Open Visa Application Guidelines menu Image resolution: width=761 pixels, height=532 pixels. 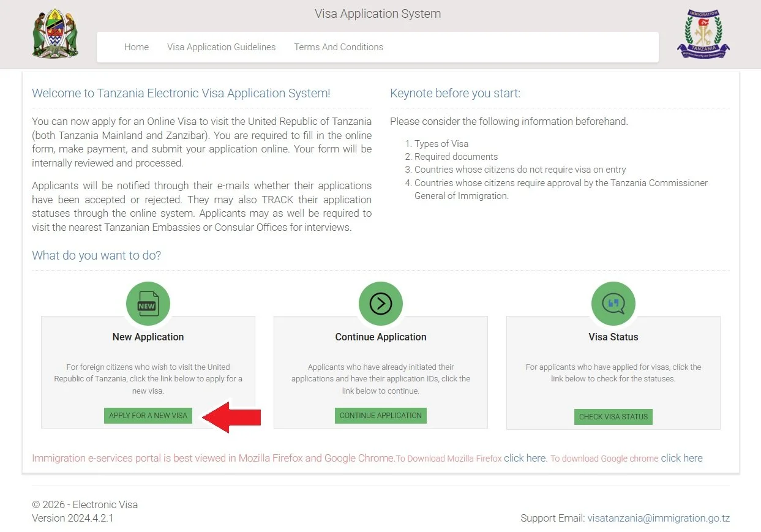[222, 47]
